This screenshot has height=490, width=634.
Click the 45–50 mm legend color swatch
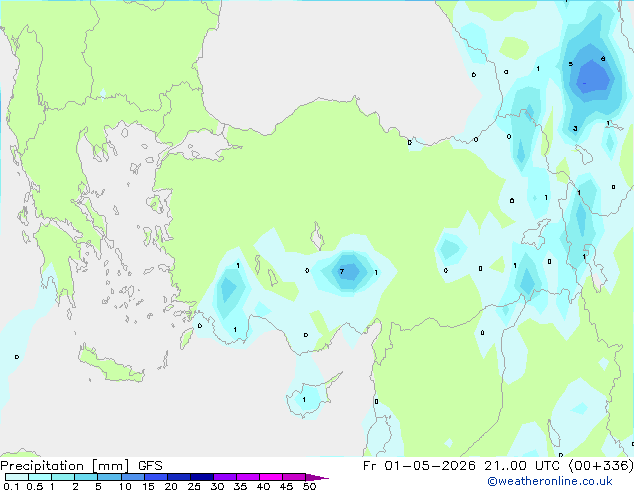[x=294, y=477]
